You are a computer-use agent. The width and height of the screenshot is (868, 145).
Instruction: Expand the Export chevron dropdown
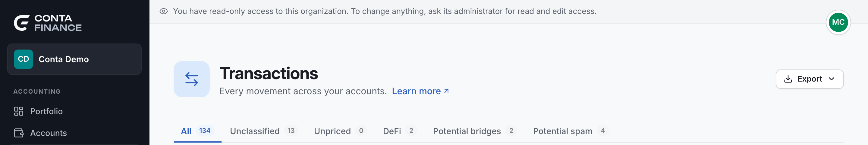click(832, 79)
